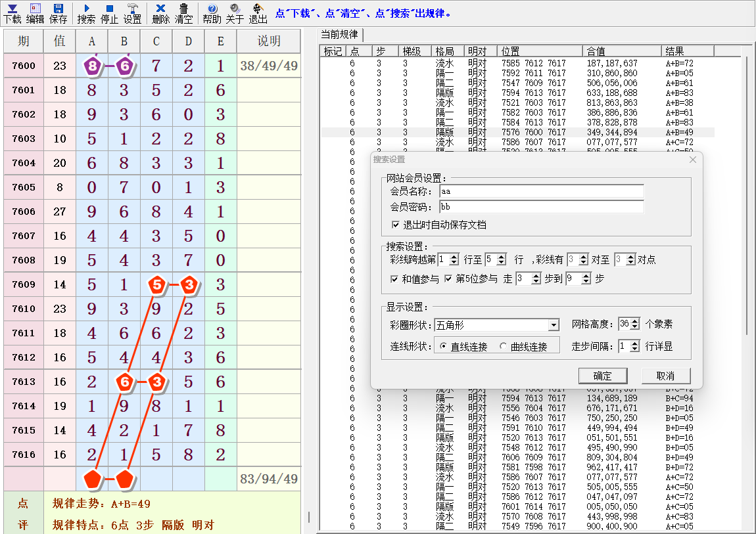Viewport: 756px width, 534px height.
Task: Switch to the 当前规律 tab
Action: click(340, 35)
